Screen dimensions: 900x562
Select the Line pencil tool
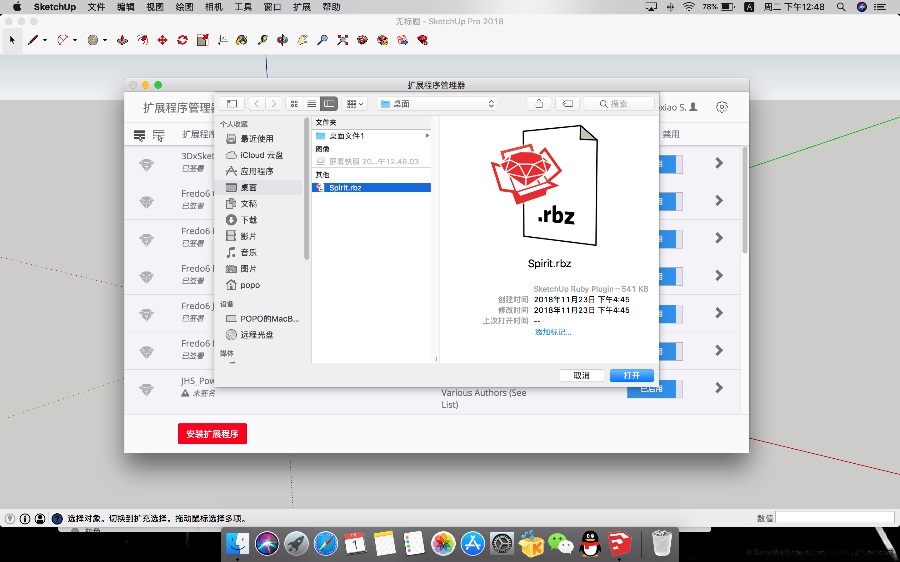(33, 40)
